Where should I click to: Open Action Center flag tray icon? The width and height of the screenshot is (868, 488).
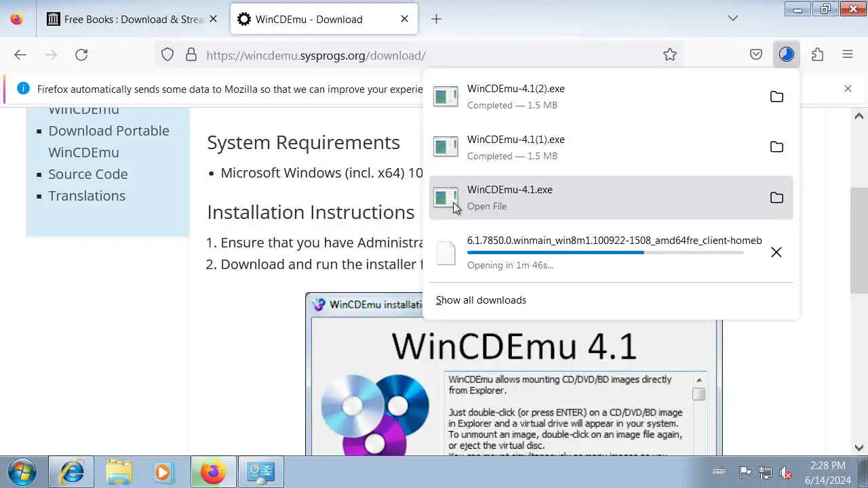click(x=745, y=472)
